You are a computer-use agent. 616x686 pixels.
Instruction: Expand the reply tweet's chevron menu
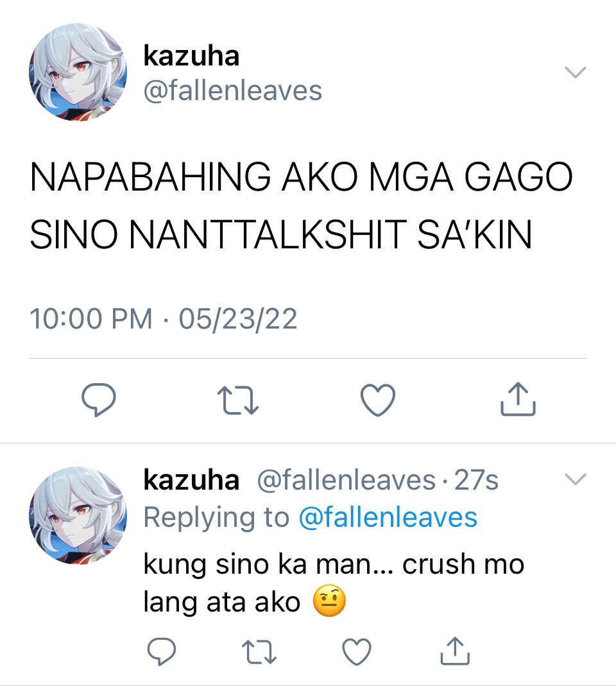pyautogui.click(x=576, y=479)
